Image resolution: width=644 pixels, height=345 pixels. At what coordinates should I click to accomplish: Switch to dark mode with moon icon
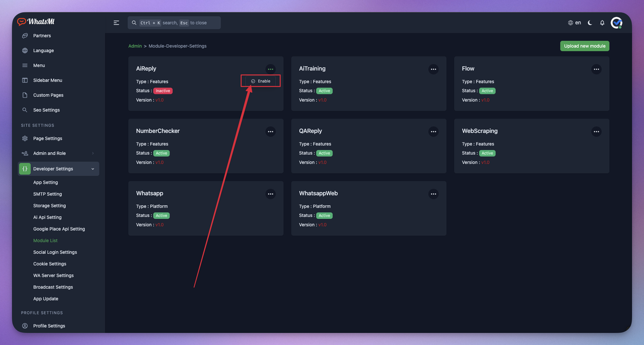coord(590,23)
